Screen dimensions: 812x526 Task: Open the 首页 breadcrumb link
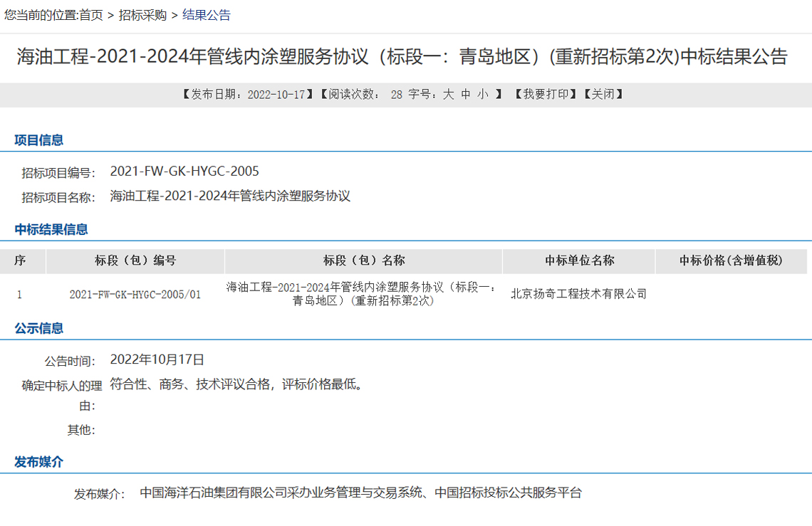pyautogui.click(x=91, y=15)
